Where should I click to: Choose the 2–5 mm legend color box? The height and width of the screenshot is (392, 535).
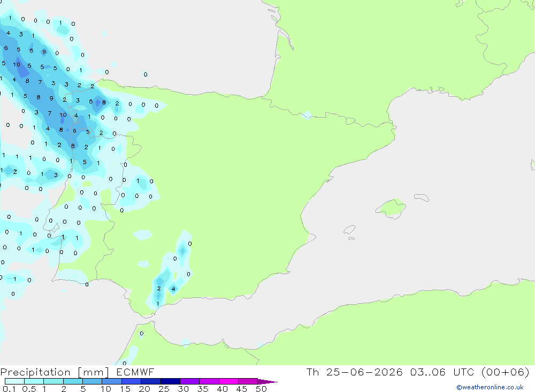coord(73,381)
